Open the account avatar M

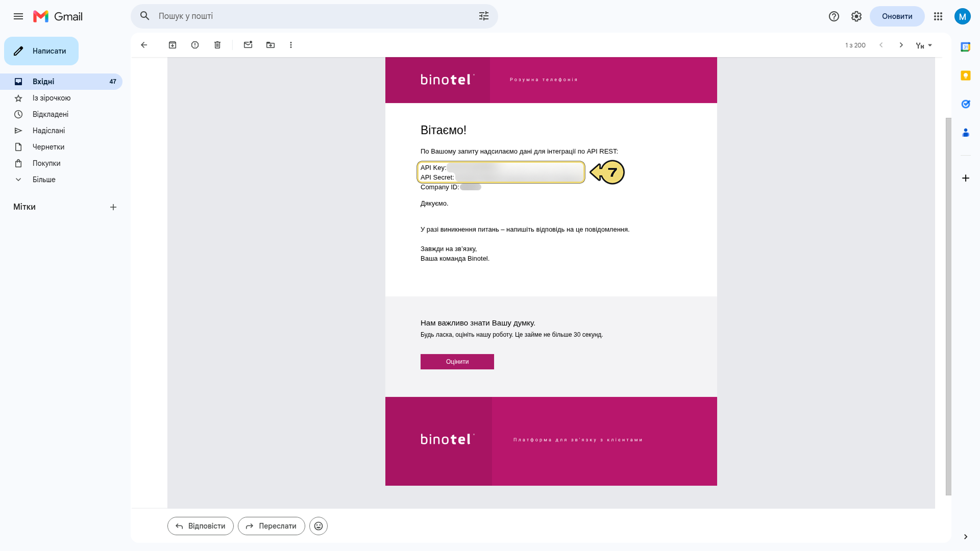963,16
